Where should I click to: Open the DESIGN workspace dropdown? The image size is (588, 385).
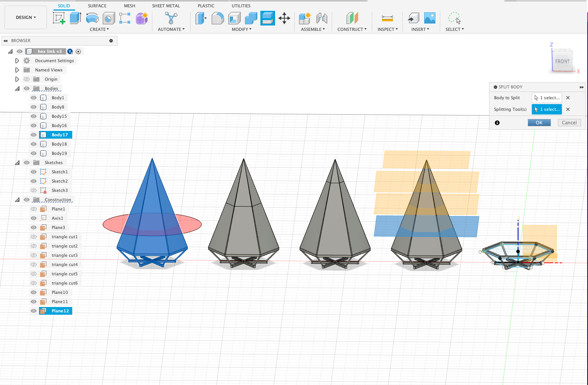(25, 17)
